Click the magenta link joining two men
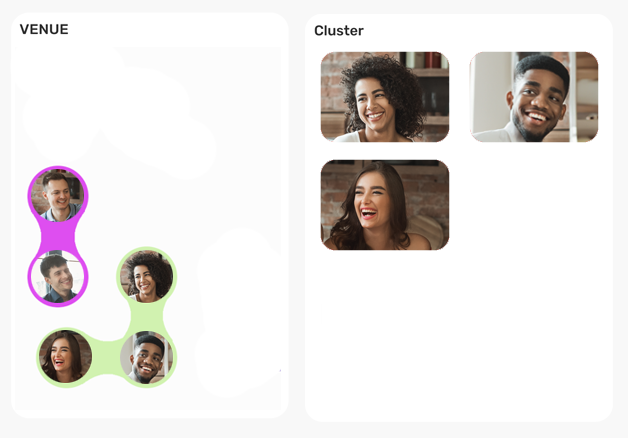The height and width of the screenshot is (438, 628). coord(58,237)
